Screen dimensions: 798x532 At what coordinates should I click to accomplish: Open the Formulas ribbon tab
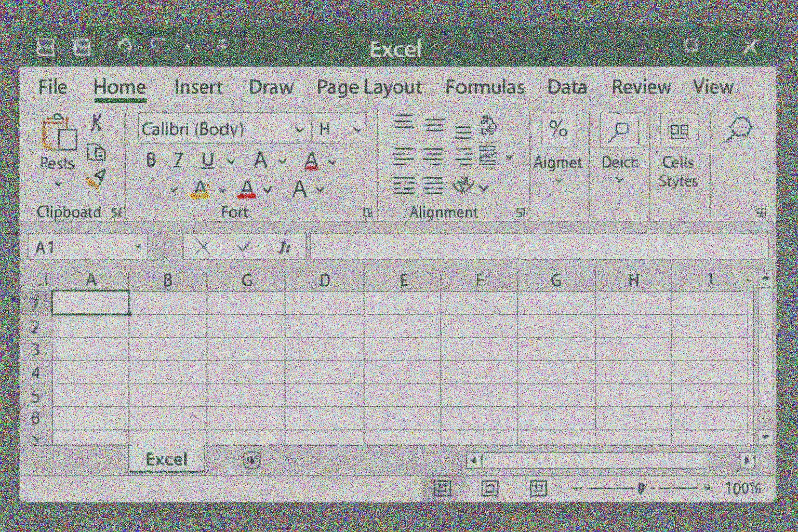[484, 87]
